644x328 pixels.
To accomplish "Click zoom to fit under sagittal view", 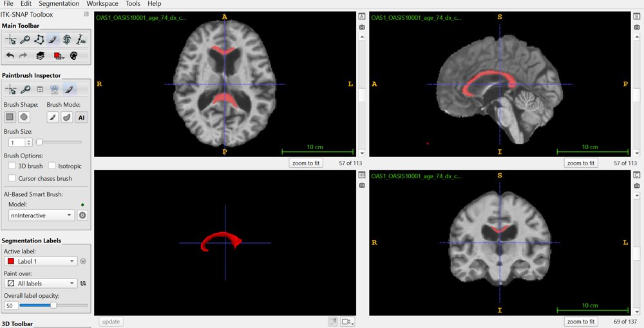I will tap(581, 163).
